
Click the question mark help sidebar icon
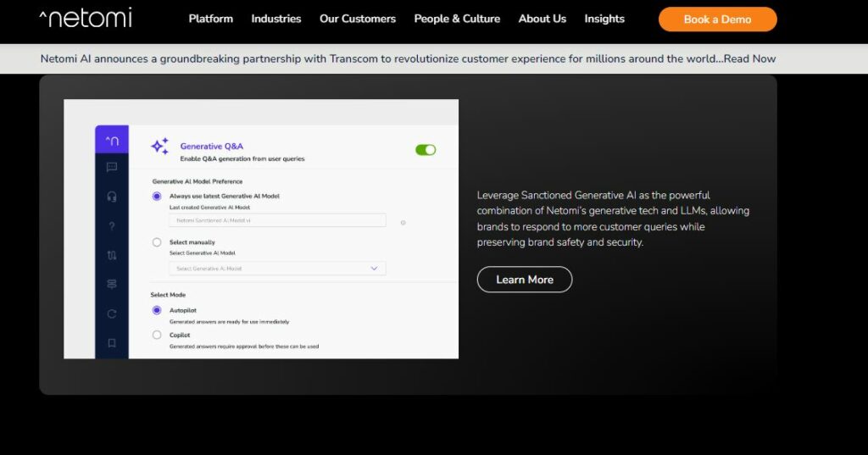(112, 226)
